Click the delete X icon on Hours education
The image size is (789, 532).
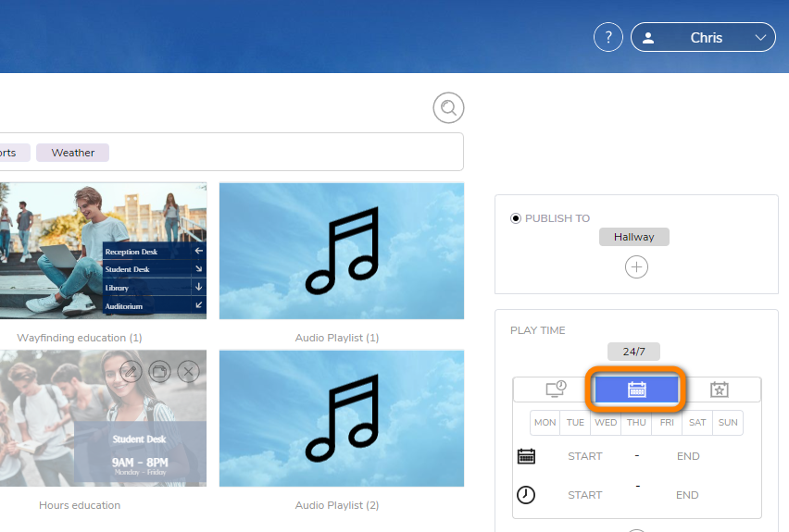click(x=189, y=372)
